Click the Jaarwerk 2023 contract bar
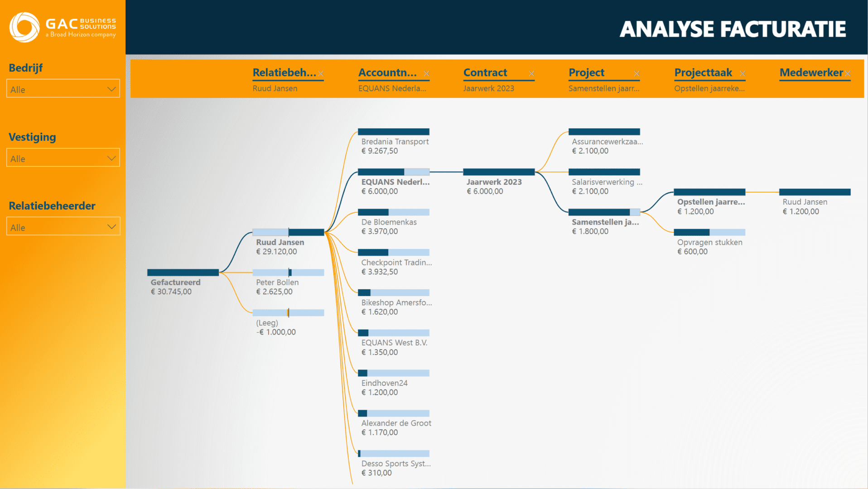The height and width of the screenshot is (489, 868). pos(499,172)
